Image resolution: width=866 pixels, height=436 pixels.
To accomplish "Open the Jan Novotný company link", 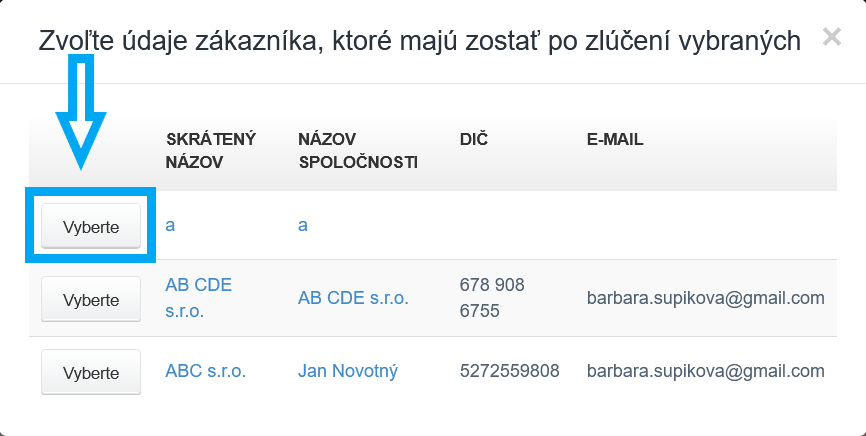I will click(347, 371).
